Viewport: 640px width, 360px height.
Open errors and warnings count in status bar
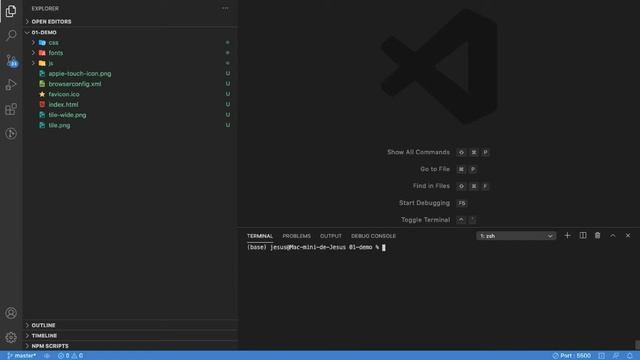pos(70,356)
